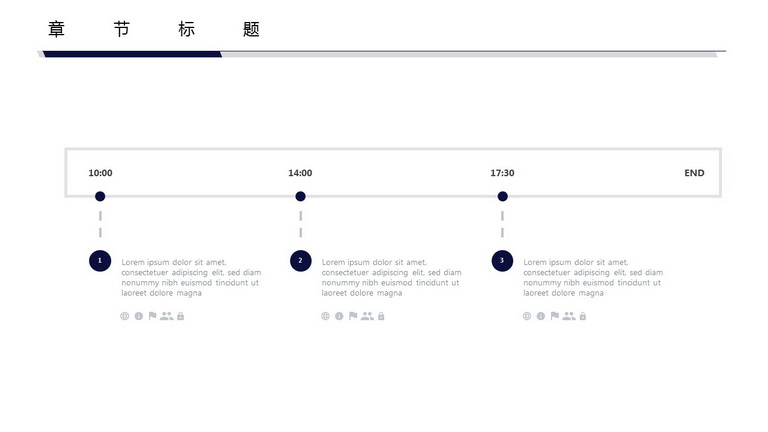768x432 pixels.
Task: Click the people icon under item 1
Action: (x=167, y=316)
